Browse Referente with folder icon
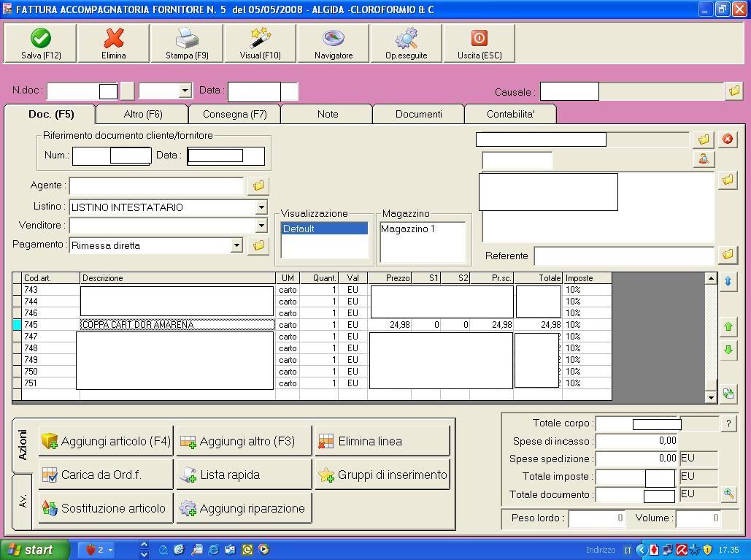Image resolution: width=751 pixels, height=560 pixels. [728, 255]
